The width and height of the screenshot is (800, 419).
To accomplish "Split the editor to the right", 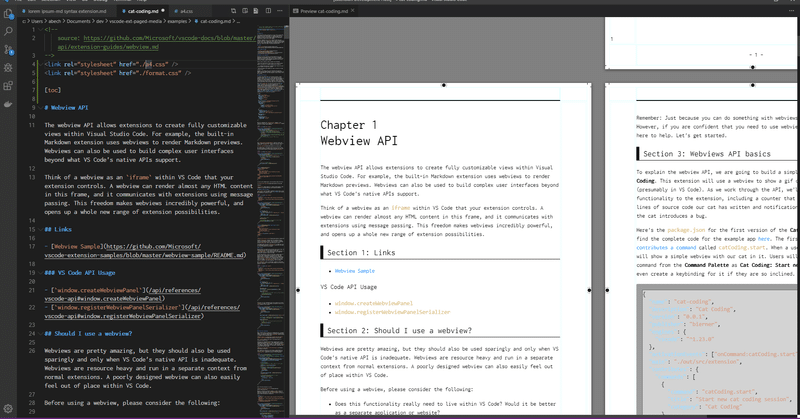I will click(x=268, y=11).
